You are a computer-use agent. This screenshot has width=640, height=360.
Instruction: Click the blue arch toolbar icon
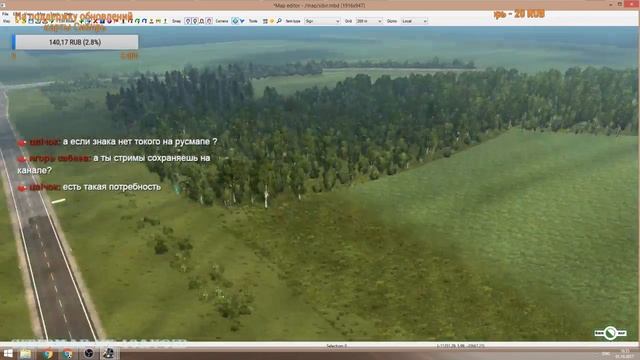click(144, 21)
